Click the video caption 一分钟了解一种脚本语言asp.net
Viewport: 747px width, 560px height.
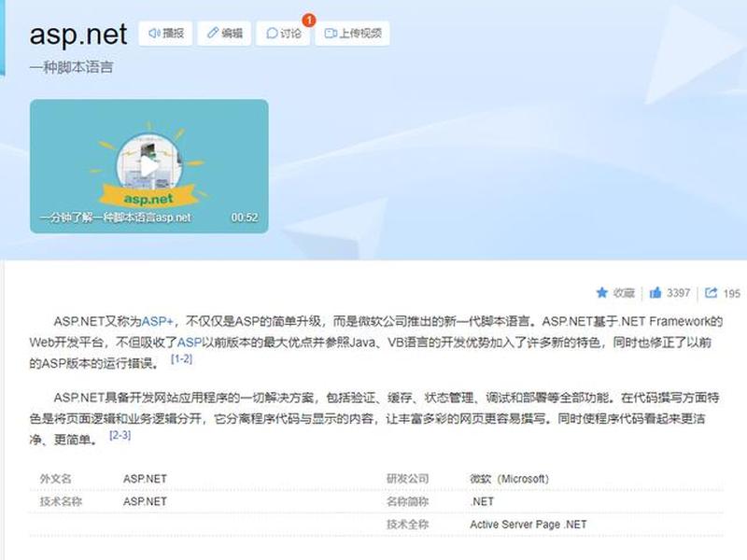tap(115, 217)
